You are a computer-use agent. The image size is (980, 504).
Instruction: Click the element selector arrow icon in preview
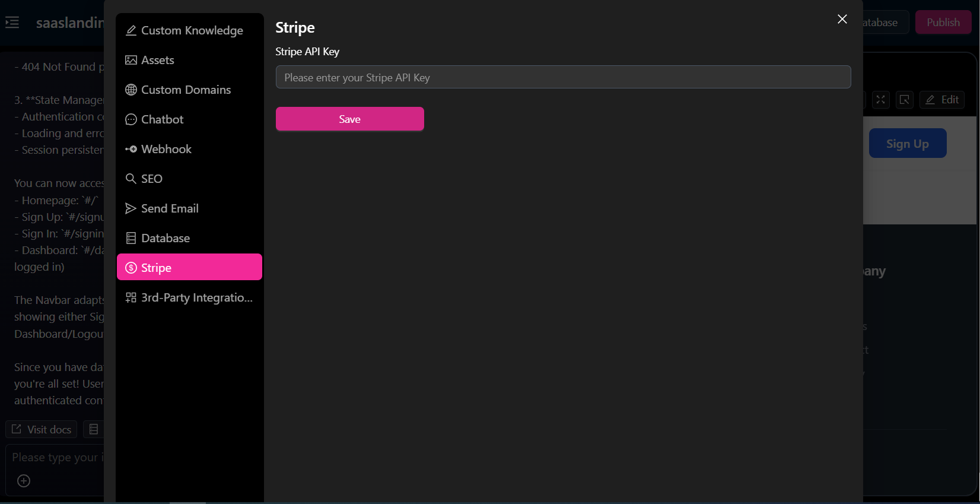[905, 100]
